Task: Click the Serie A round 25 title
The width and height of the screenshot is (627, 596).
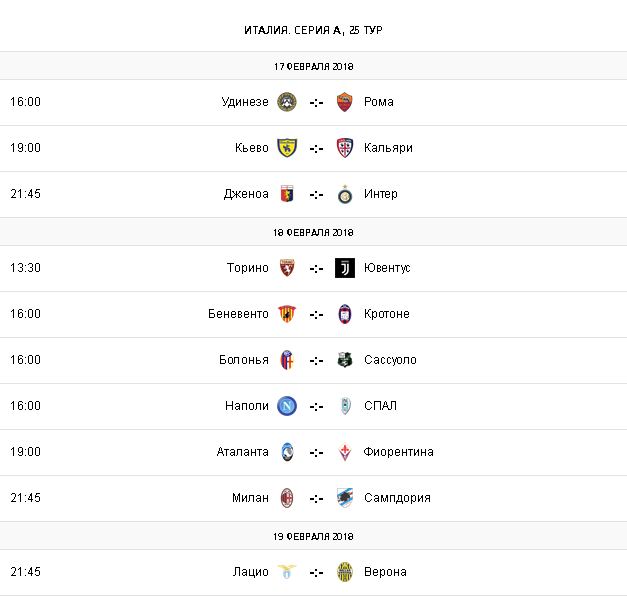Action: pyautogui.click(x=313, y=30)
